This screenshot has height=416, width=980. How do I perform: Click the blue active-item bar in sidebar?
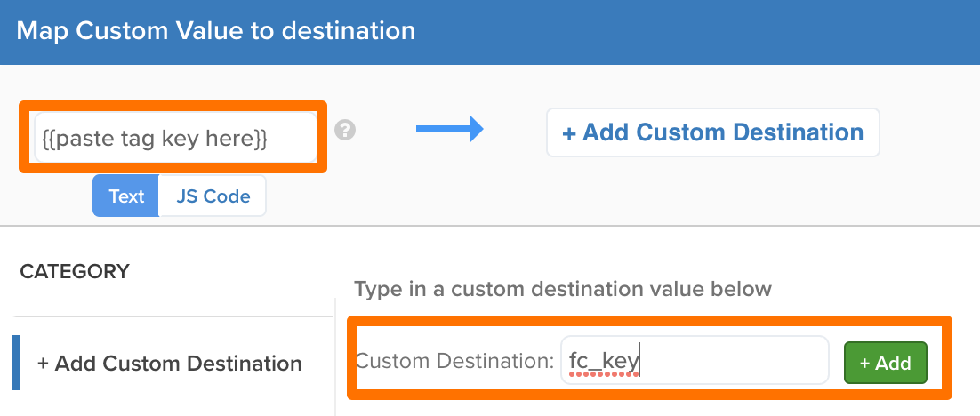[x=16, y=363]
